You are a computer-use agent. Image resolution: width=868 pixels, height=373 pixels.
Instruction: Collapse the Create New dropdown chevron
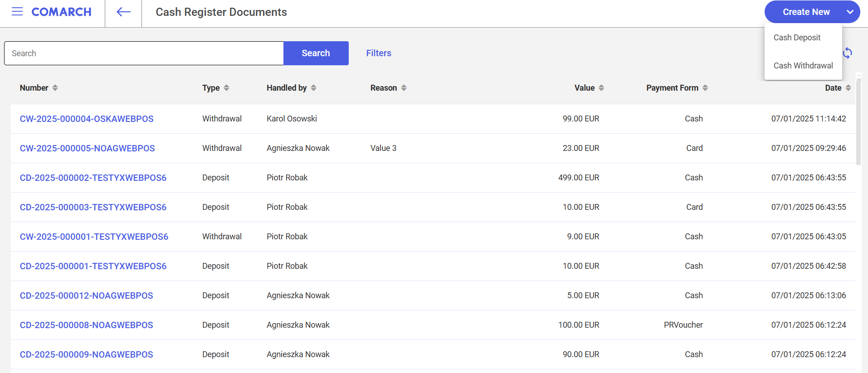click(850, 12)
